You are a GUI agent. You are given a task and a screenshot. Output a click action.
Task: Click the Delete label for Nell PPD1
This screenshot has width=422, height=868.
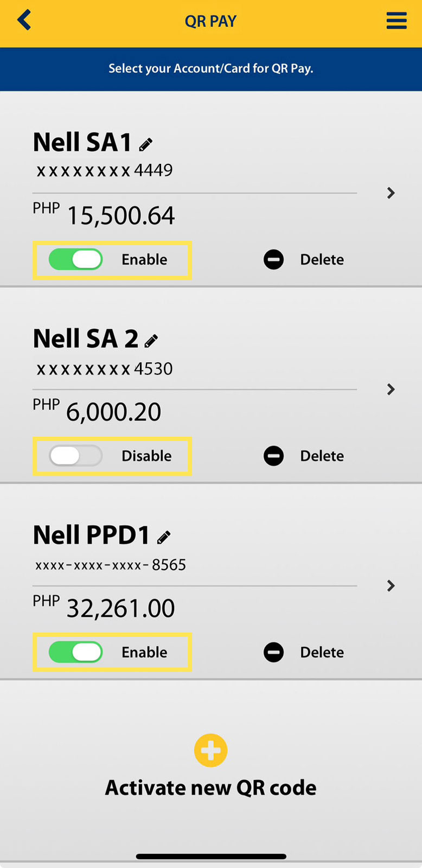(322, 652)
